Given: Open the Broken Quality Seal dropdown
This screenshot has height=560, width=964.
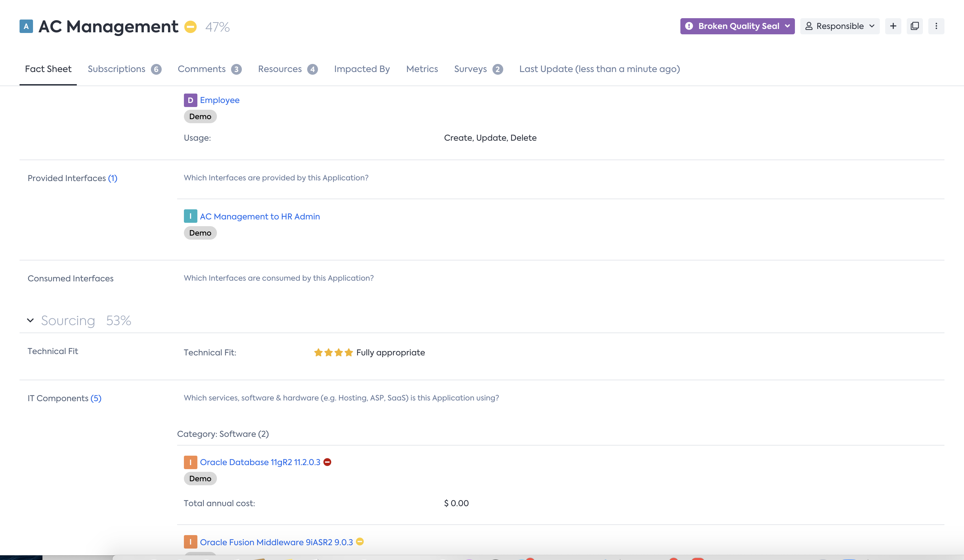Looking at the screenshot, I should coord(737,26).
